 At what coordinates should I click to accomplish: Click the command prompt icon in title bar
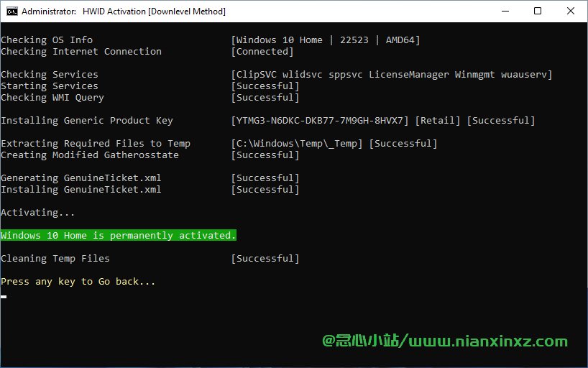(12, 11)
